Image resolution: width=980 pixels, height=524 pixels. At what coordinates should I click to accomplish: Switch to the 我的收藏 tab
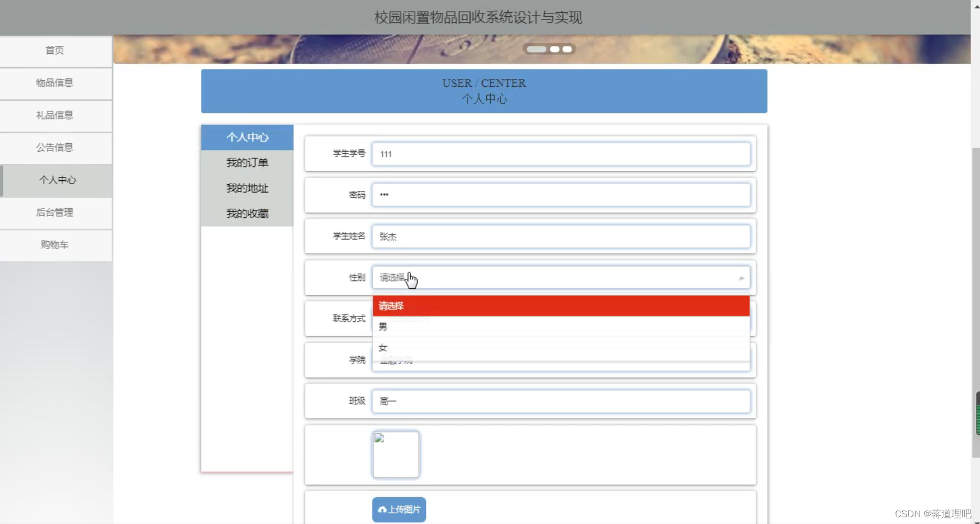pos(247,213)
